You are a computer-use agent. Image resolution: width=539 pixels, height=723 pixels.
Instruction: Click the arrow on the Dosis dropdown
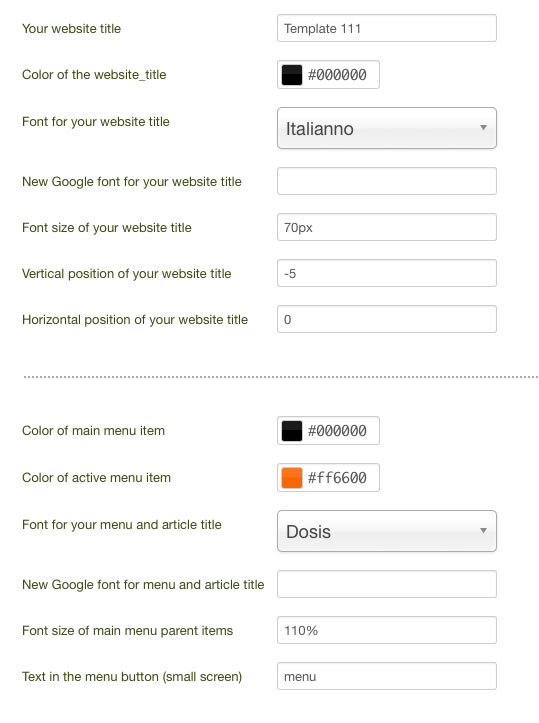point(483,530)
